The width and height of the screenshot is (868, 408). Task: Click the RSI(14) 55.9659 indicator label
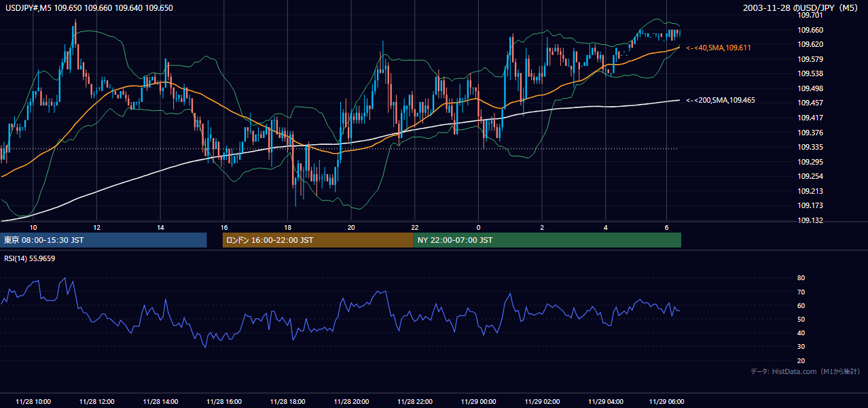30,258
